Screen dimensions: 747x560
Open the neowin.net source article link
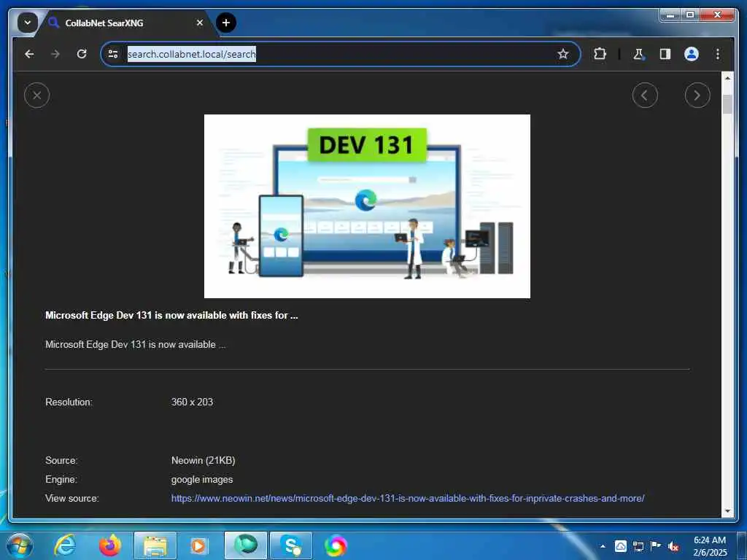coord(407,498)
